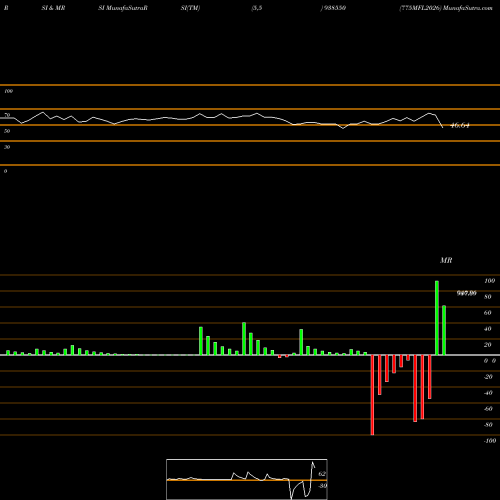This screenshot has width=500, height=500.
Task: Click the MR panel title label
Action: click(446, 260)
